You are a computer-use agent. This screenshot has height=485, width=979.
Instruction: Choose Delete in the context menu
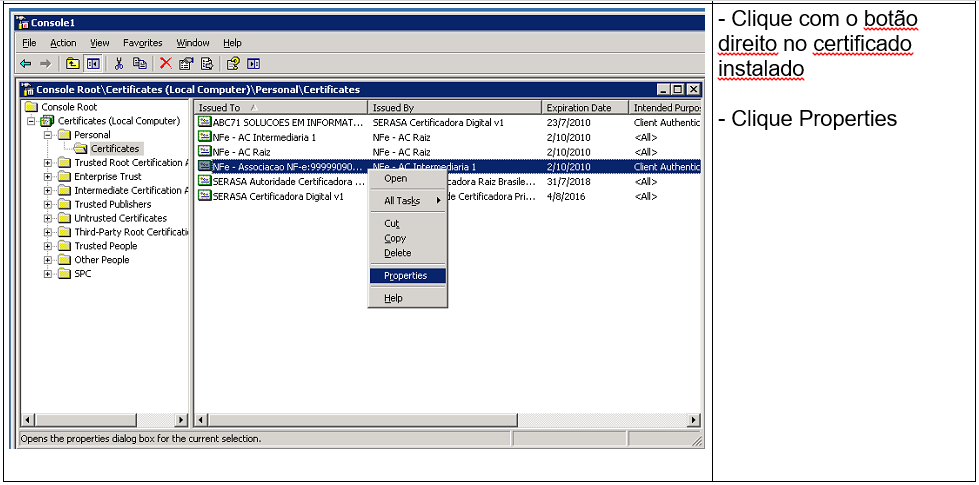(407, 253)
